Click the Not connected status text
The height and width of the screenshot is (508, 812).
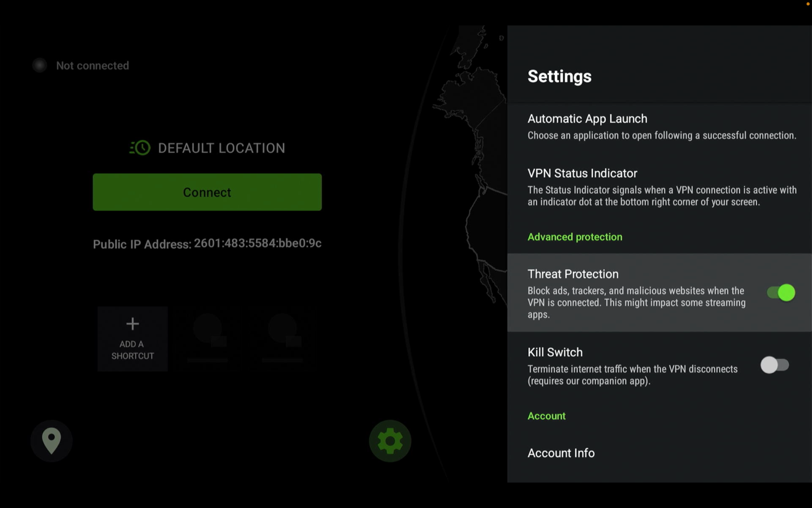93,65
